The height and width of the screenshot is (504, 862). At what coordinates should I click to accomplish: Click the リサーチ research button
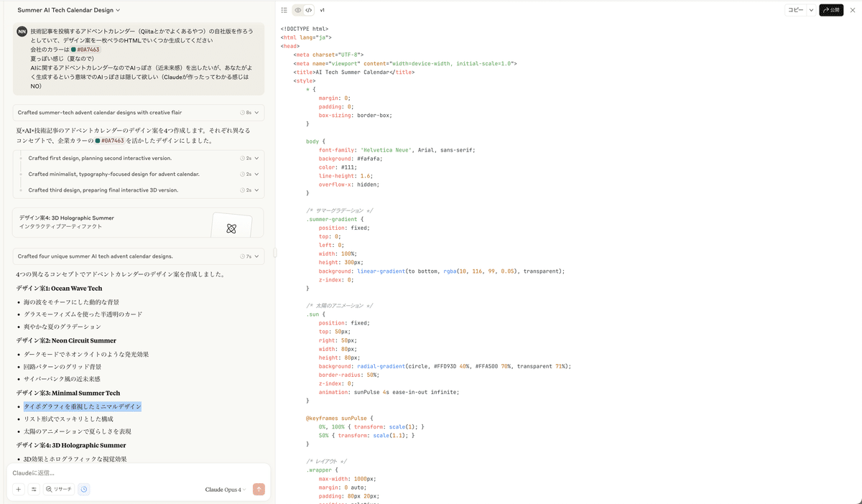pos(59,490)
